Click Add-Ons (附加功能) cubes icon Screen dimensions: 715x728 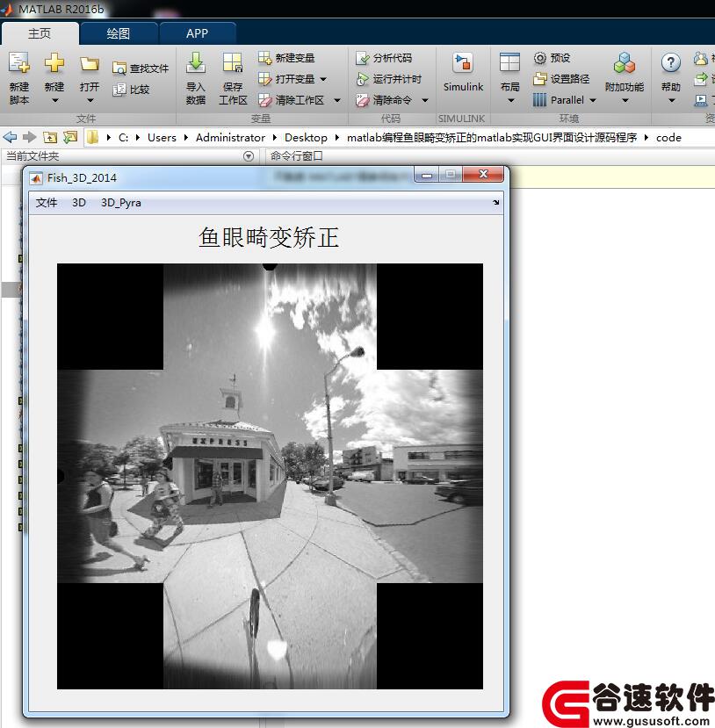pyautogui.click(x=625, y=62)
